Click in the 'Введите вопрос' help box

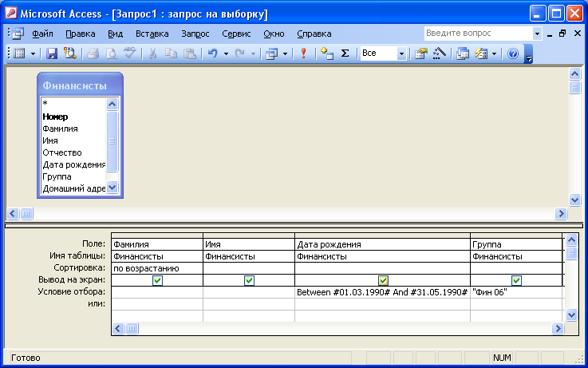478,34
